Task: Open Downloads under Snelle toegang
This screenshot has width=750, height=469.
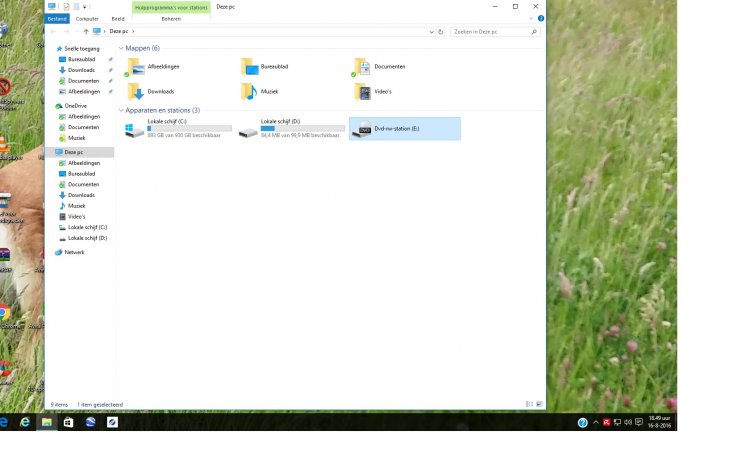Action: coord(81,70)
